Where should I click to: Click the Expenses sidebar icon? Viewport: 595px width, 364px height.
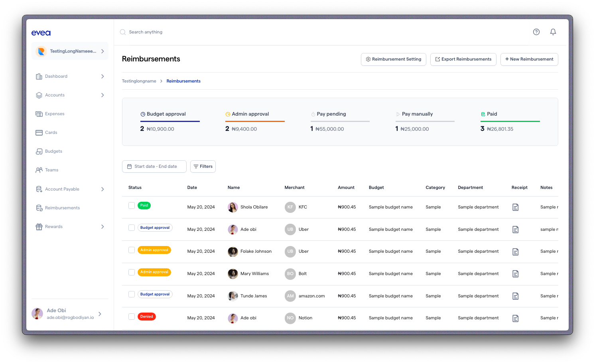point(39,114)
